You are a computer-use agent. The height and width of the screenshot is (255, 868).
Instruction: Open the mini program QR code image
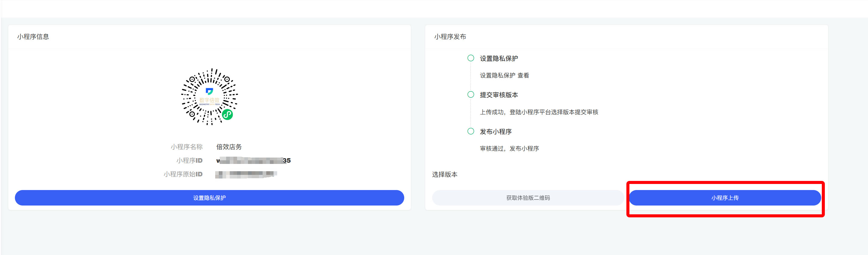pyautogui.click(x=209, y=97)
